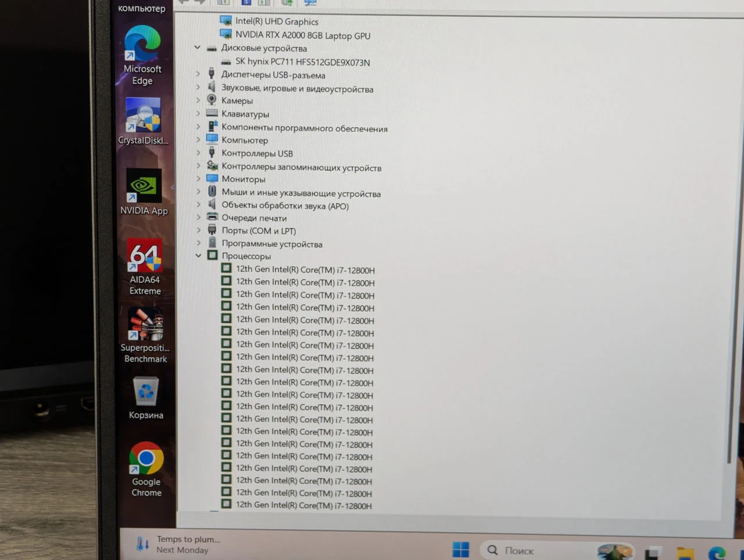The height and width of the screenshot is (560, 744).
Task: Click the Device Manager vertical scrollbar
Action: 729,244
